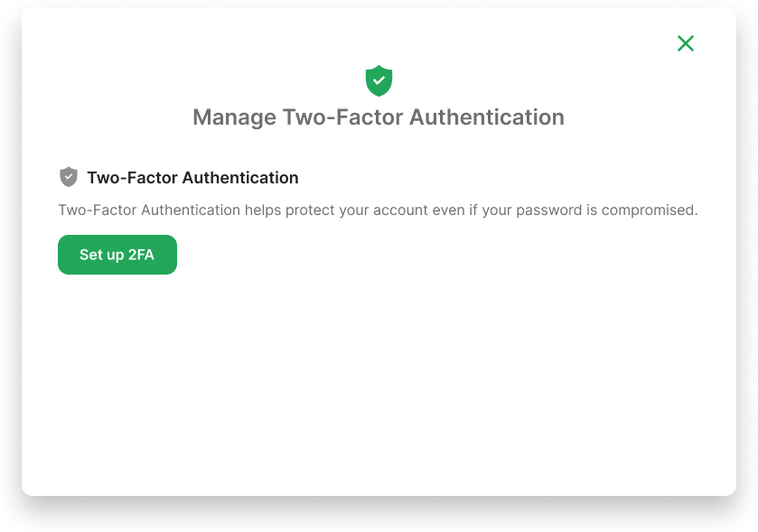
Task: Click the "2FA" text on the button
Action: [x=141, y=255]
